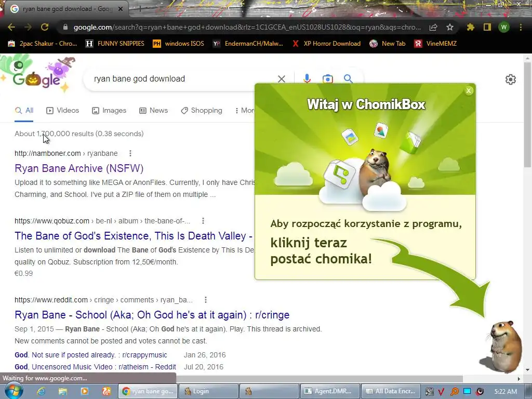Open options for qobuz.com result
The height and width of the screenshot is (399, 532).
point(203,221)
